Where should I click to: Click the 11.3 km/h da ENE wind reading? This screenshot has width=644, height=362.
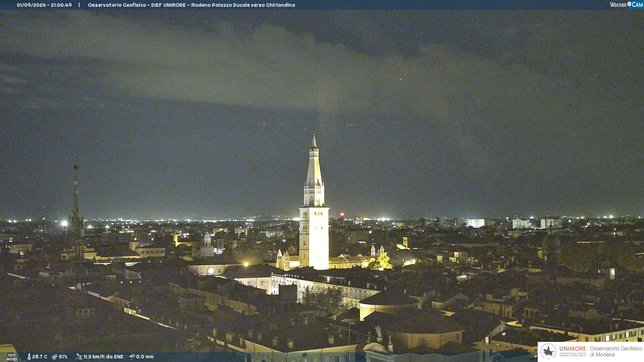click(x=103, y=357)
